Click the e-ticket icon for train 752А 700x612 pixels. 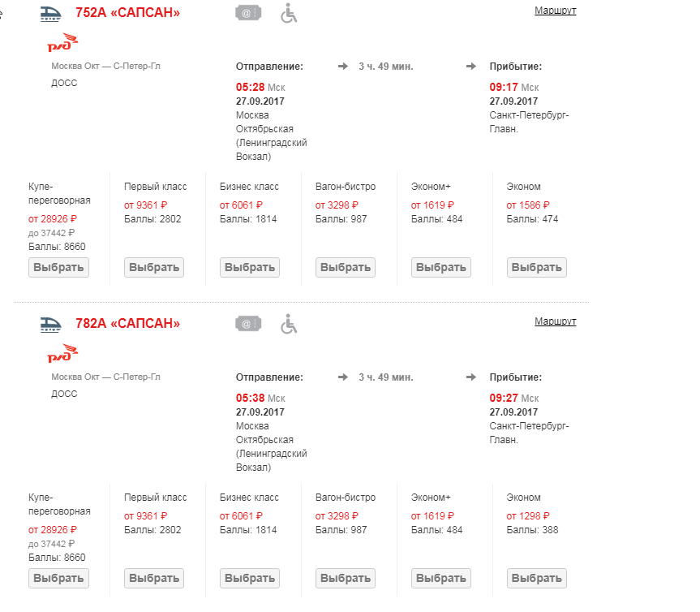pyautogui.click(x=248, y=13)
